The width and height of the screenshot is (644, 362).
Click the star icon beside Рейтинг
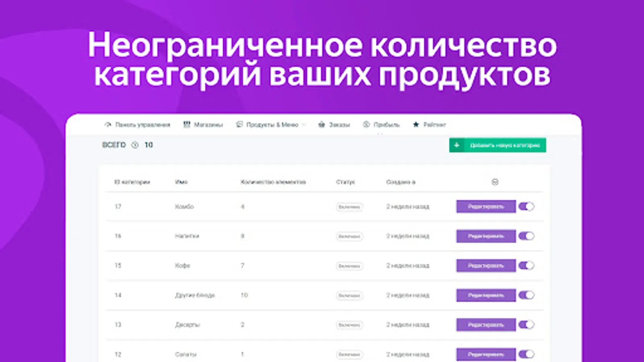tap(416, 125)
